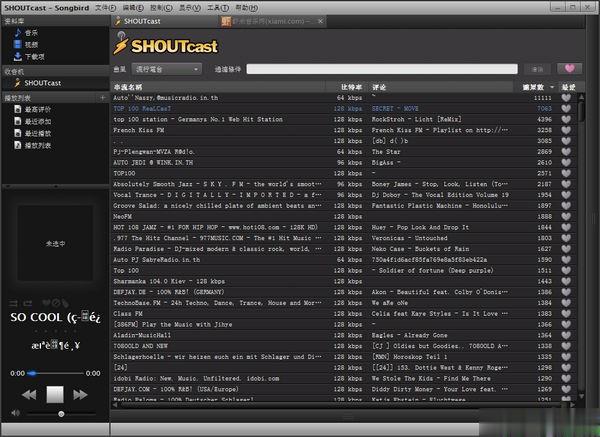Click the filter text input field

382,69
